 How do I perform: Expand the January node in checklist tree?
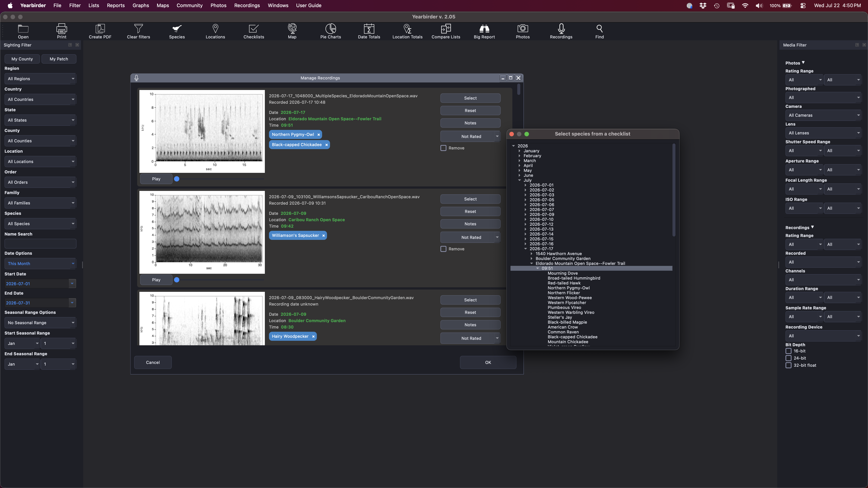click(x=520, y=151)
